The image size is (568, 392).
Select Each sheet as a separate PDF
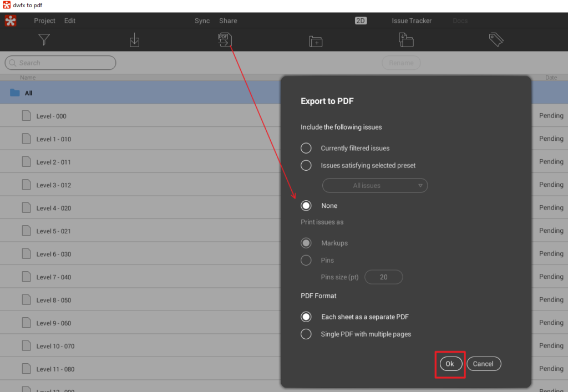pyautogui.click(x=306, y=317)
